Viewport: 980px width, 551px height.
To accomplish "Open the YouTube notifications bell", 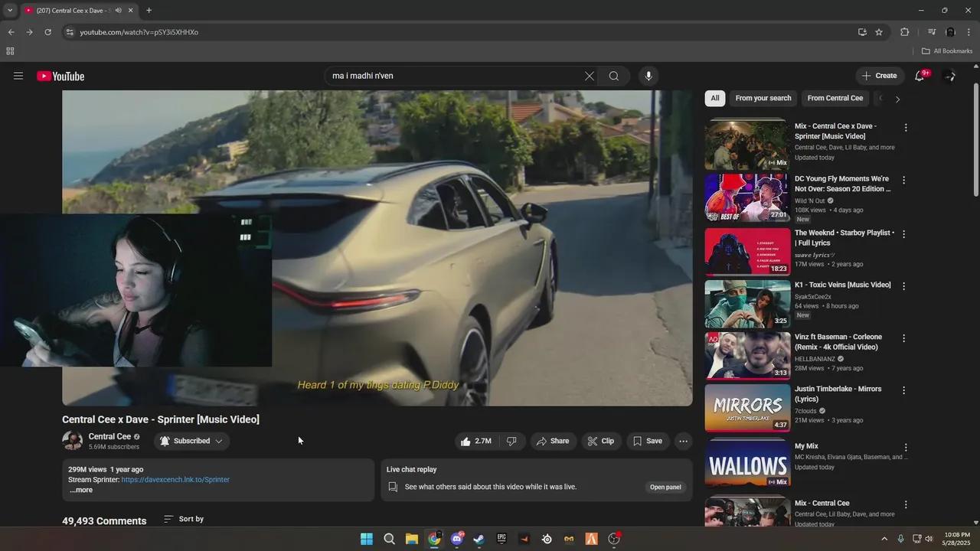I will point(920,76).
